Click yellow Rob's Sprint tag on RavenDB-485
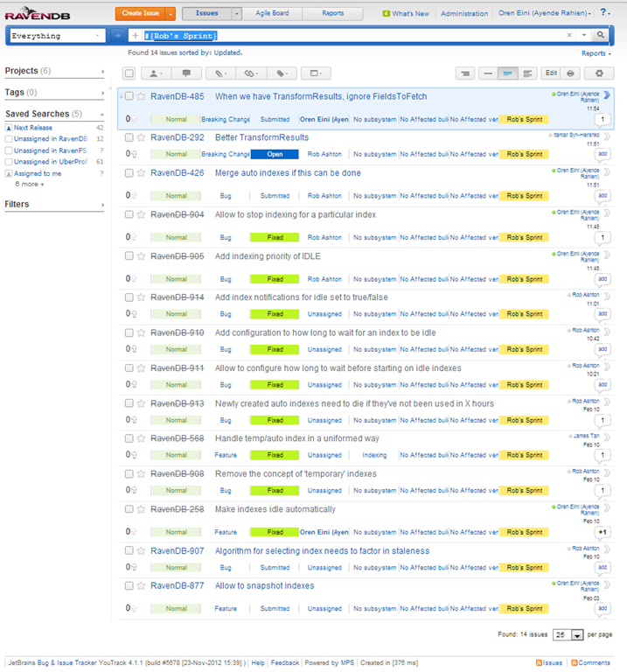The image size is (627, 672). pyautogui.click(x=524, y=120)
